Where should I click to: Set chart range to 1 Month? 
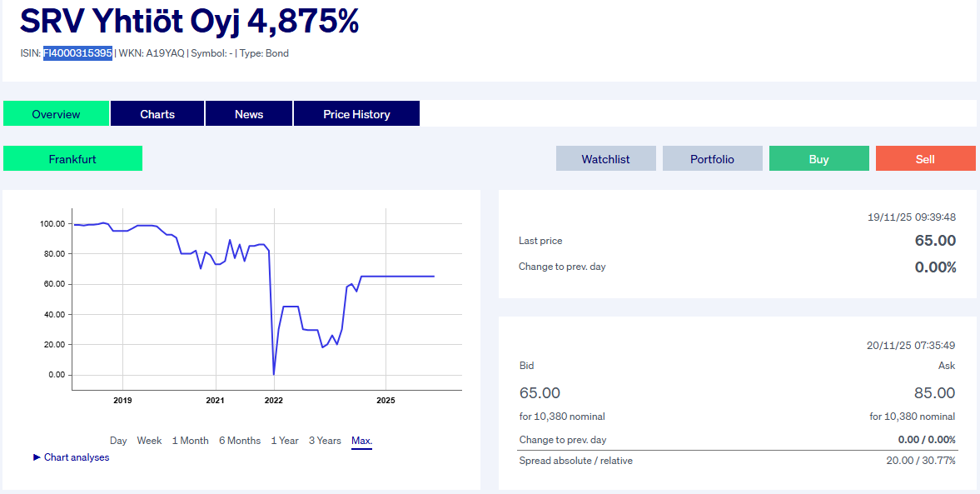(x=191, y=441)
